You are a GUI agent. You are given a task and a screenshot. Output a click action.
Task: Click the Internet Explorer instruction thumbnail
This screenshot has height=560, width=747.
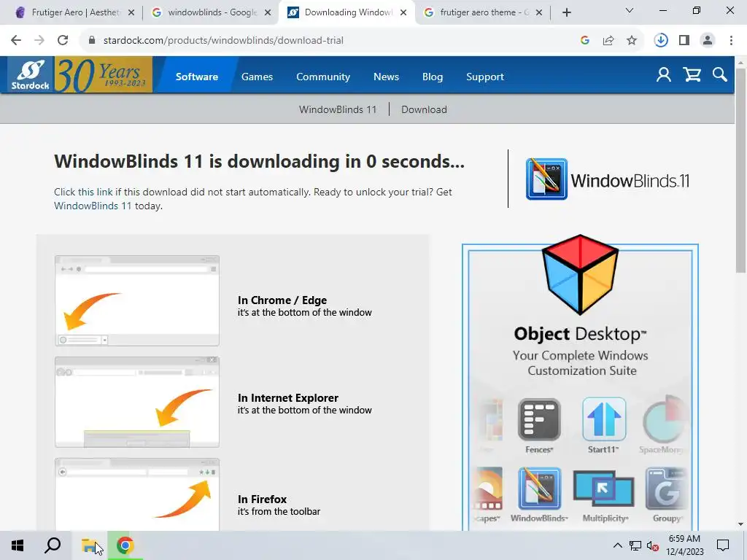click(137, 402)
